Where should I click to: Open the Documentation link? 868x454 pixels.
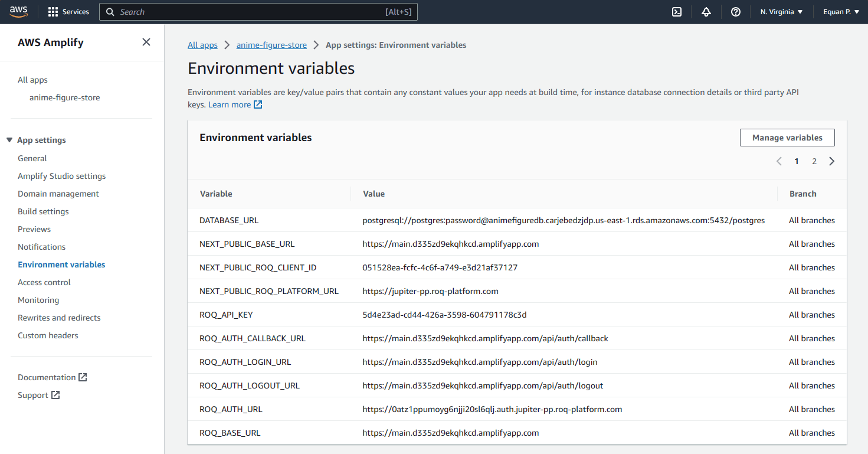pos(47,377)
